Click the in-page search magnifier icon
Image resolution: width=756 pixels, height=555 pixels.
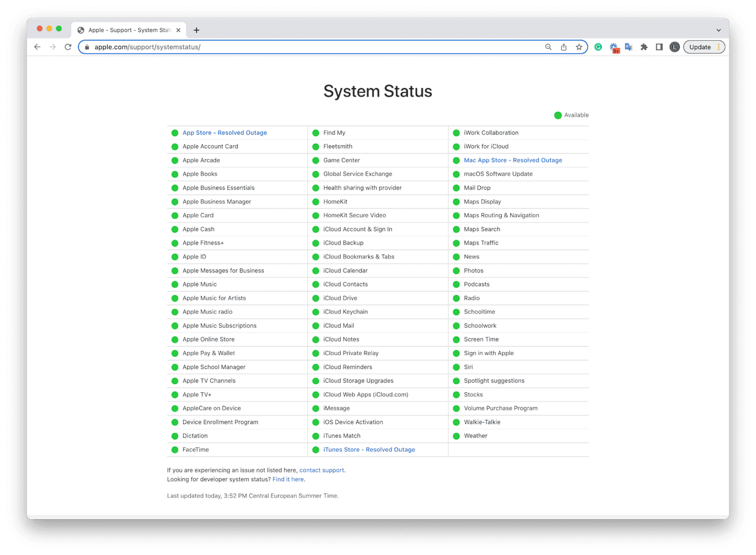point(548,47)
